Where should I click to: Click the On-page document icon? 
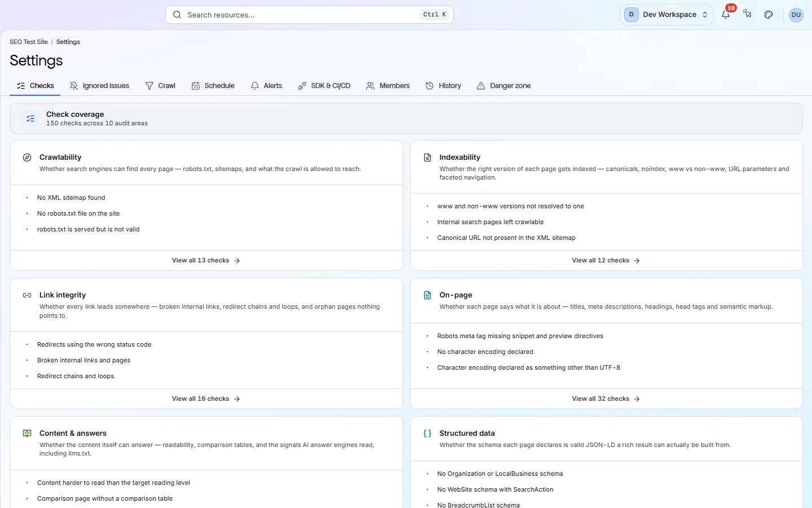(427, 295)
